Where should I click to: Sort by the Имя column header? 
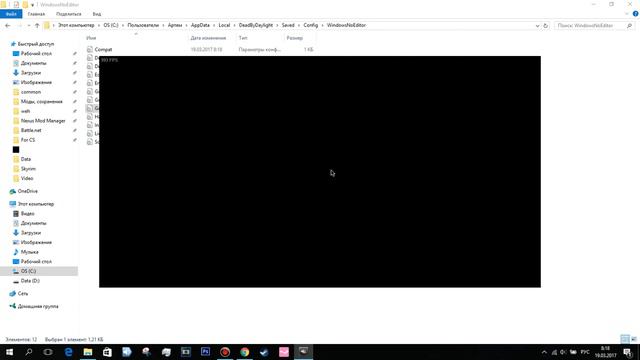point(91,38)
